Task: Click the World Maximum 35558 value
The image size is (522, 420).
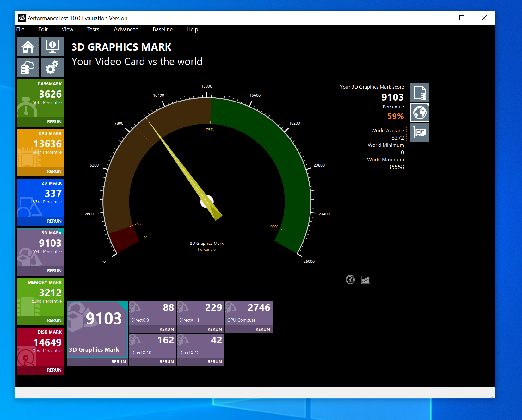Action: tap(396, 167)
